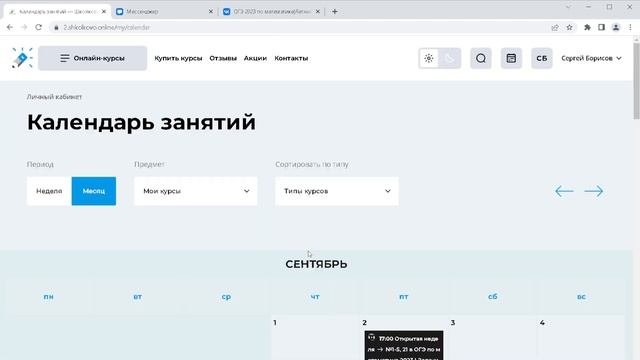Image resolution: width=640 pixels, height=360 pixels.
Task: Click the СБ user avatar
Action: pyautogui.click(x=542, y=58)
